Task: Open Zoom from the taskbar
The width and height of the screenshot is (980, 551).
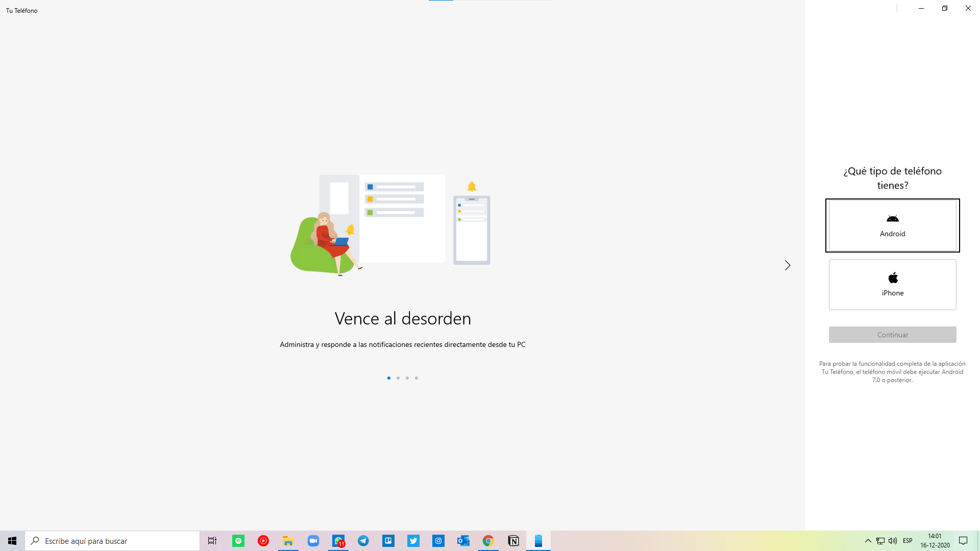Action: (313, 541)
